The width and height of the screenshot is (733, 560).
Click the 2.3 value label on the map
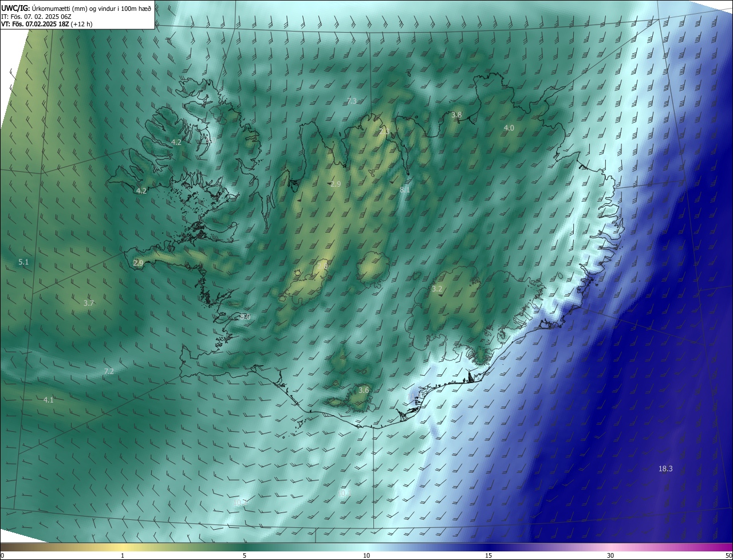[384, 131]
